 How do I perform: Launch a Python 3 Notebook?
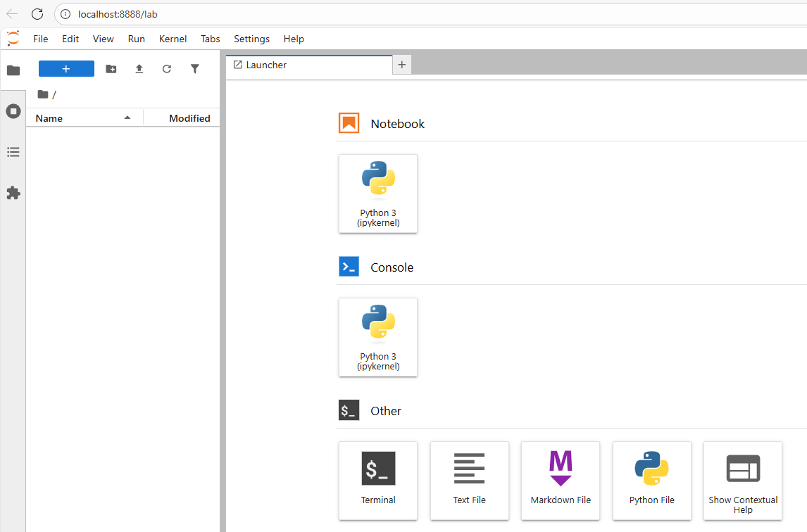tap(378, 194)
